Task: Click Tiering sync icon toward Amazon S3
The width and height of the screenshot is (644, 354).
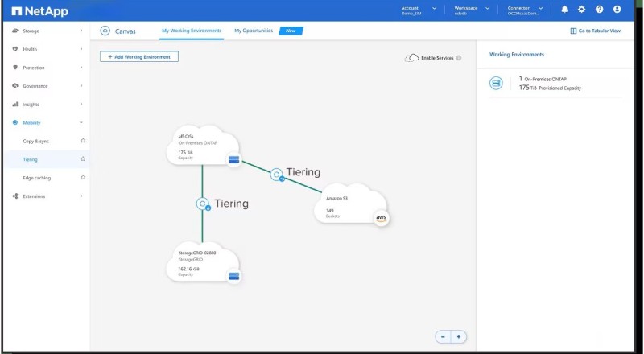Action: point(277,173)
